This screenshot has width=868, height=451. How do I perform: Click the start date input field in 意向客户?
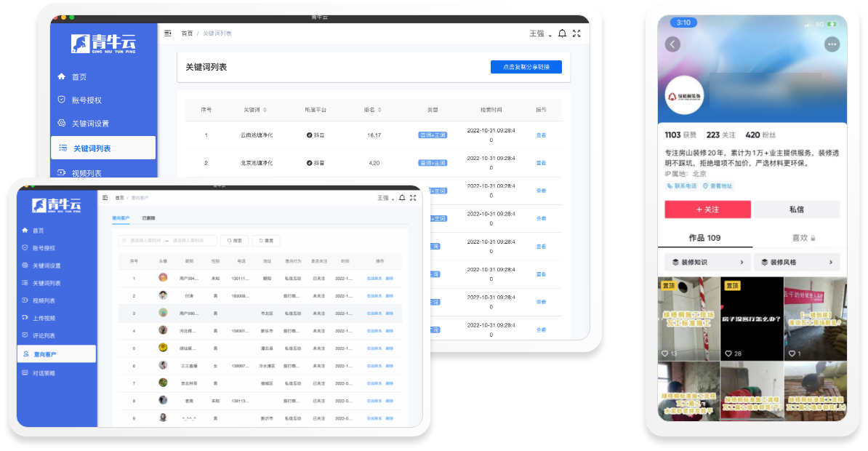(145, 241)
